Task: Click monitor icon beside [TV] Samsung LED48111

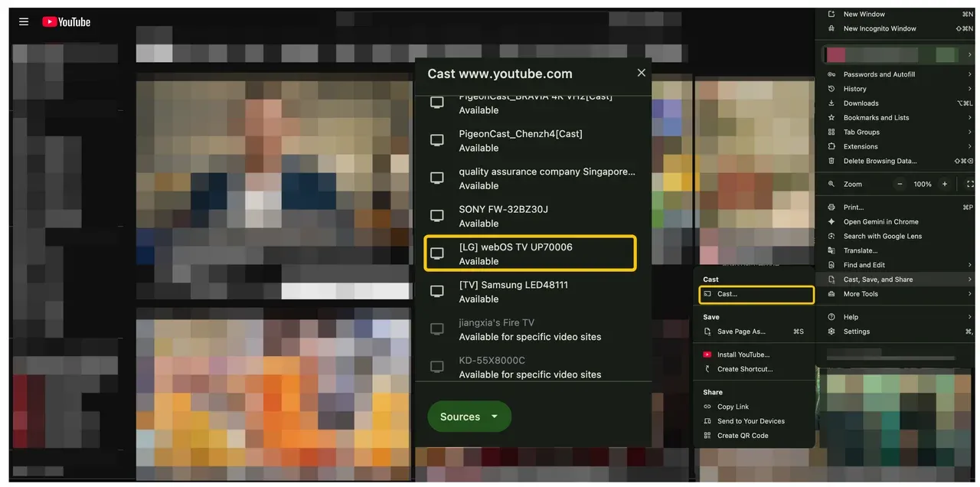Action: (437, 292)
